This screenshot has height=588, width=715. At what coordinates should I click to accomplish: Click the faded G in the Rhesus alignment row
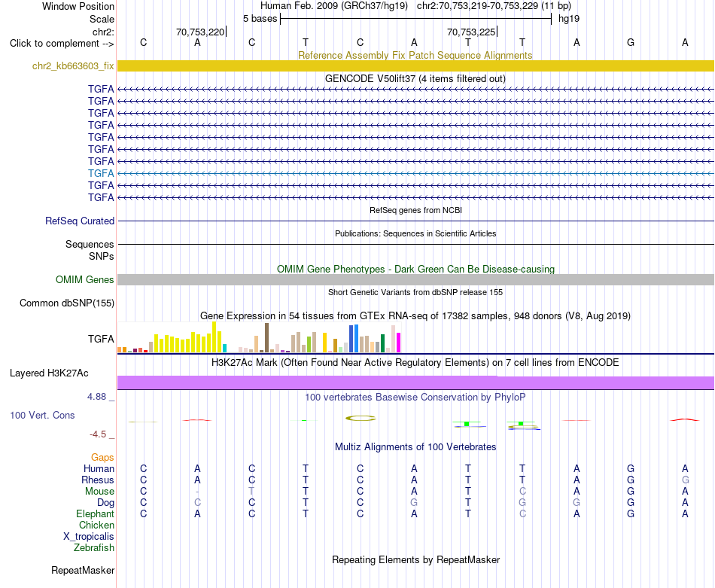tap(686, 480)
